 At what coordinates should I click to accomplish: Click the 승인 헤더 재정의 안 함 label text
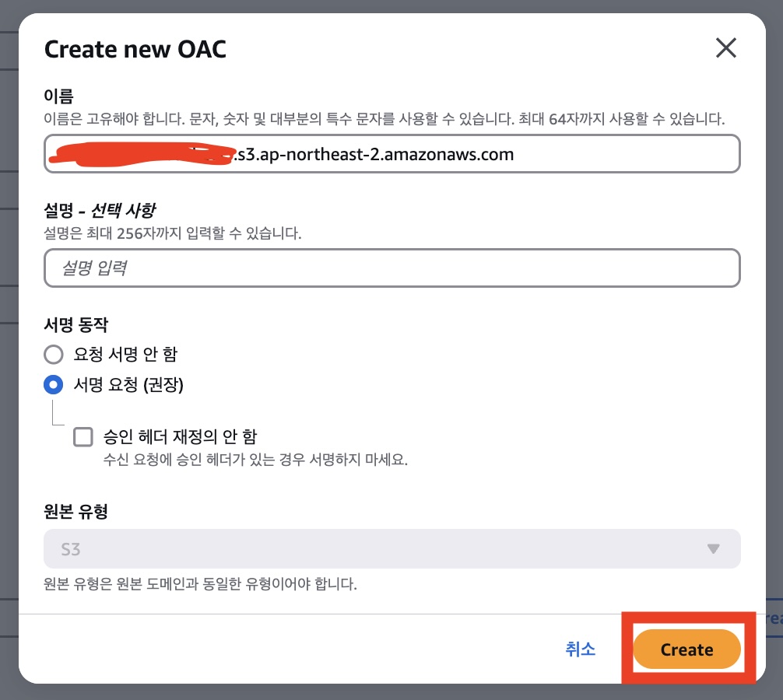pyautogui.click(x=180, y=436)
